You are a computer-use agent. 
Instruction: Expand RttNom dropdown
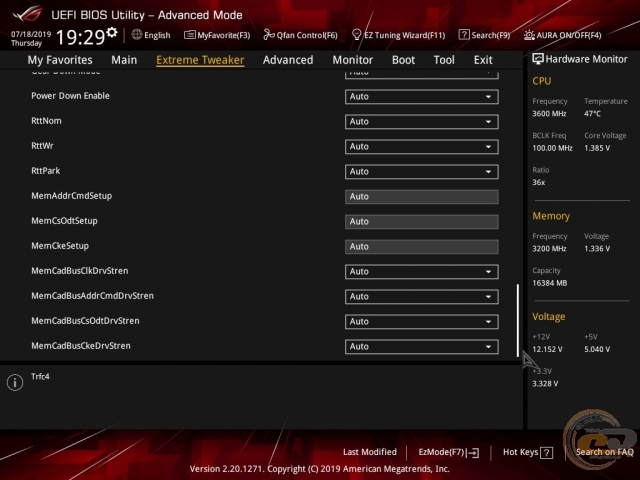(421, 122)
